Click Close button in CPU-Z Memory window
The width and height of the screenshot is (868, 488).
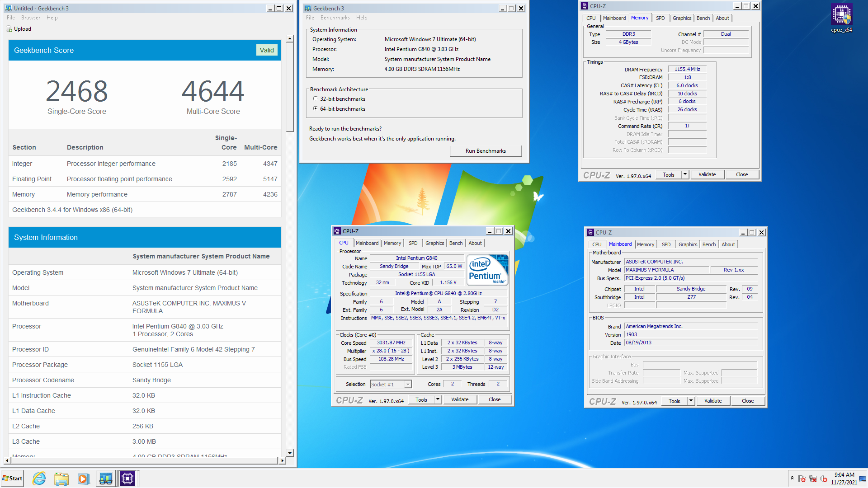[x=742, y=174]
